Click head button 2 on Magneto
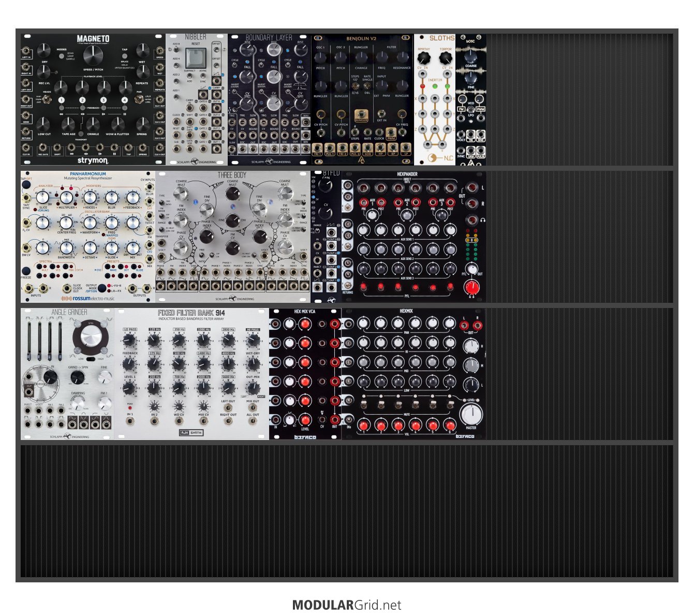 [x=82, y=100]
